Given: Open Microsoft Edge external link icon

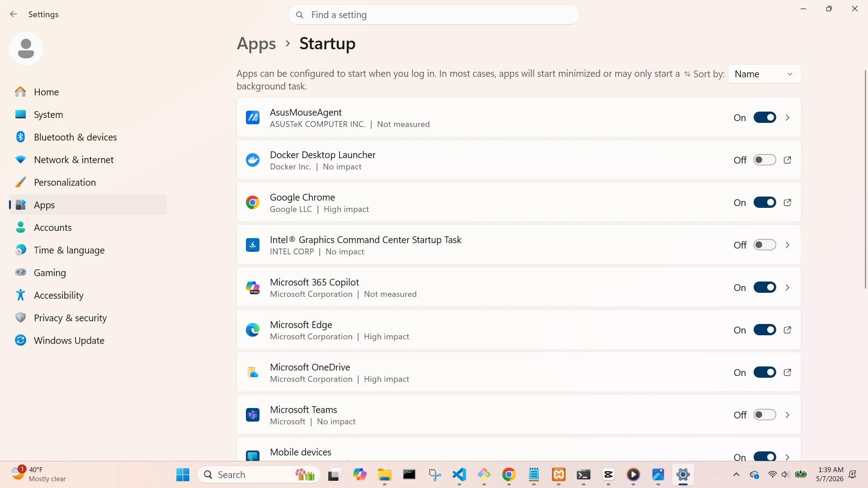Looking at the screenshot, I should (788, 330).
